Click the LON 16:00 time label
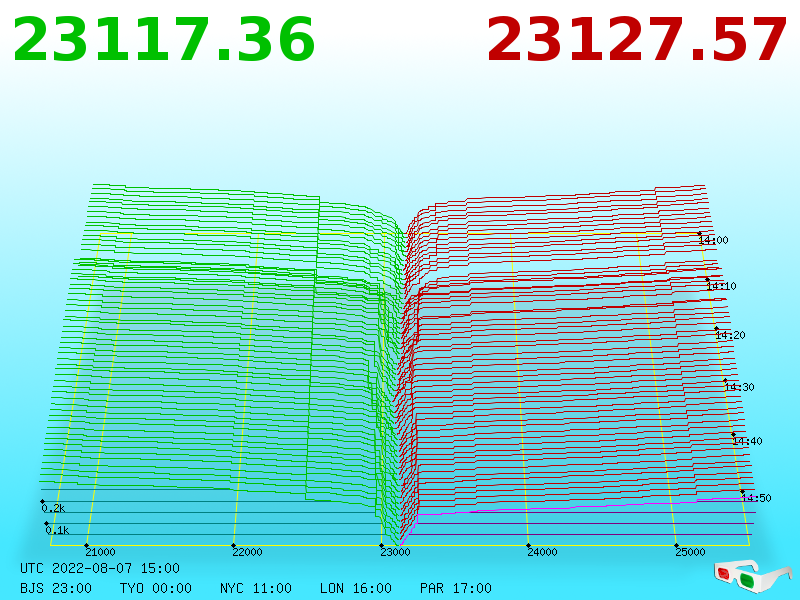Image resolution: width=800 pixels, height=600 pixels. pyautogui.click(x=356, y=588)
